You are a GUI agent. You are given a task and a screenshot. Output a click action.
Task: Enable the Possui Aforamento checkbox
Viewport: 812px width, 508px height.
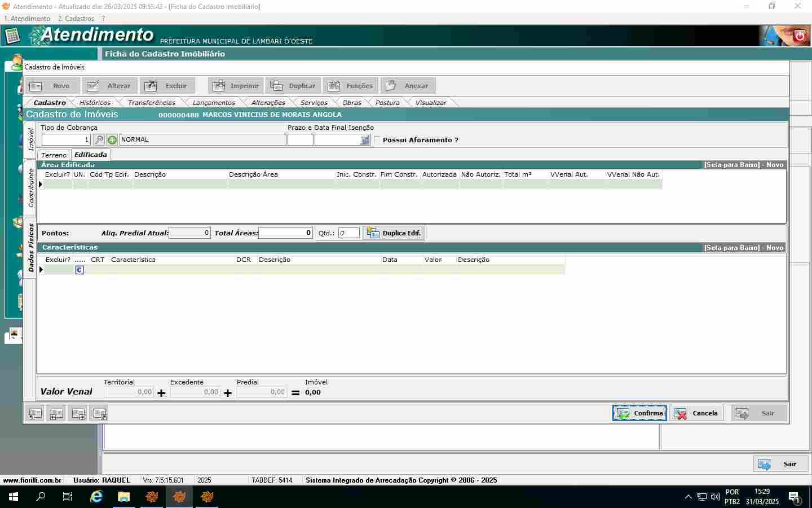click(x=377, y=140)
